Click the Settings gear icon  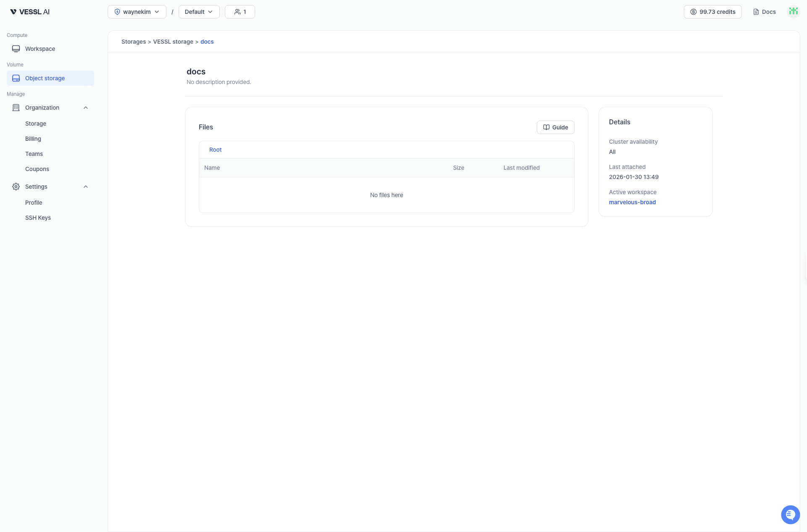click(16, 187)
